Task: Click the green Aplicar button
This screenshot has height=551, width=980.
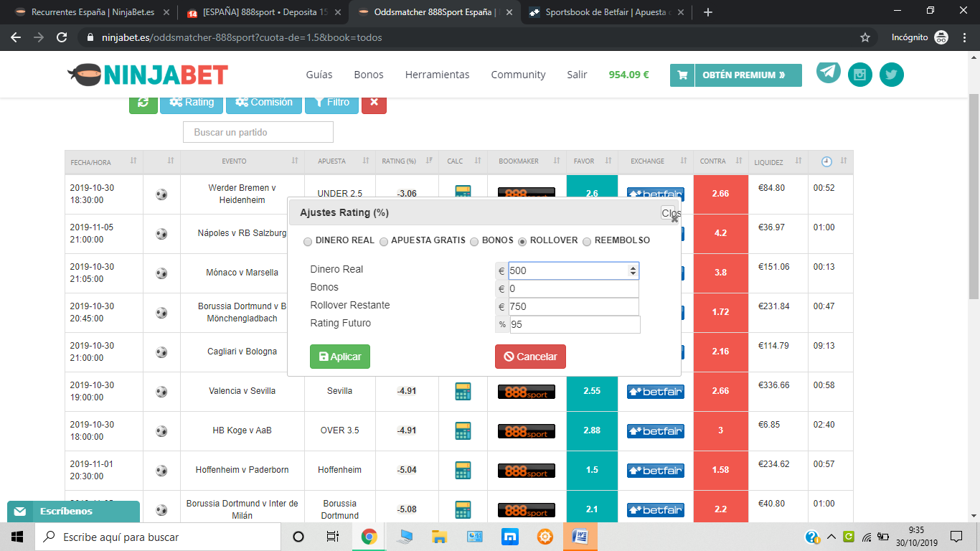Action: pyautogui.click(x=340, y=357)
